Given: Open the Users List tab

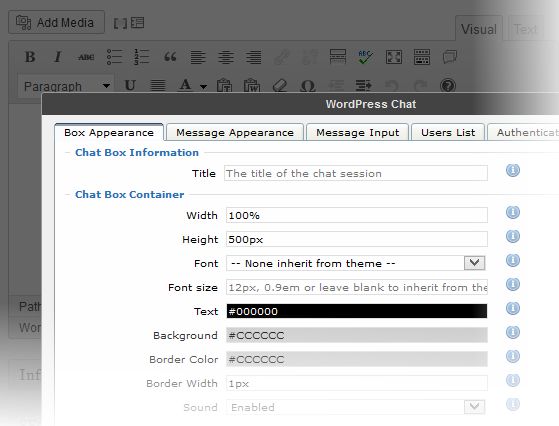Looking at the screenshot, I should (x=448, y=133).
